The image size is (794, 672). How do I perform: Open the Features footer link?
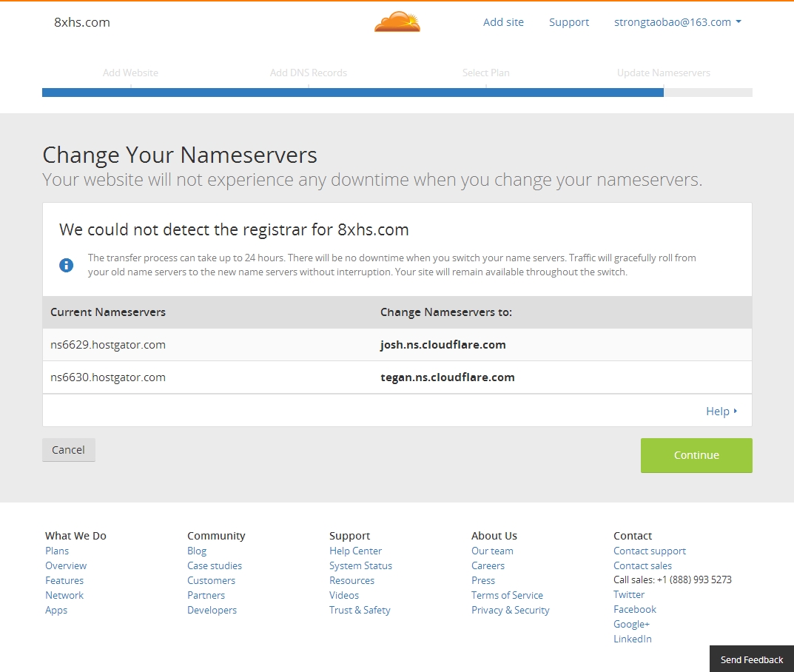point(64,580)
